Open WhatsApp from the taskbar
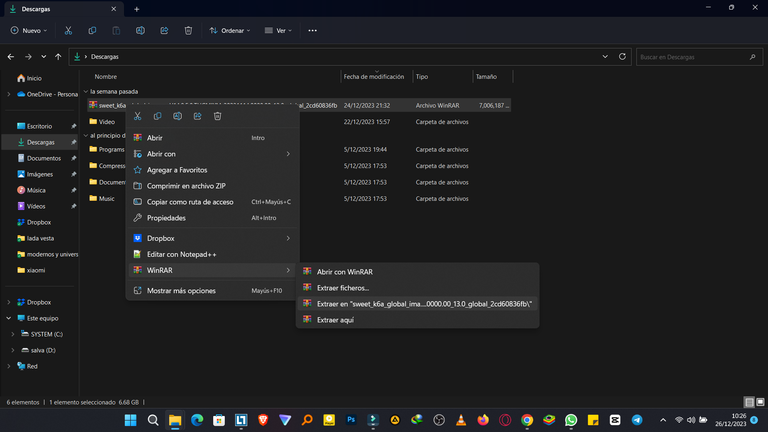 point(571,420)
